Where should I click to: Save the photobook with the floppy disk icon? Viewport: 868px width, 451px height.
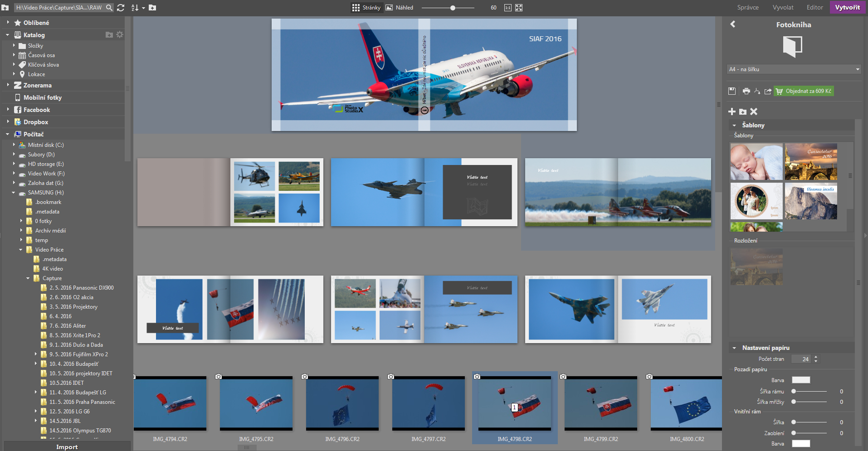click(731, 91)
